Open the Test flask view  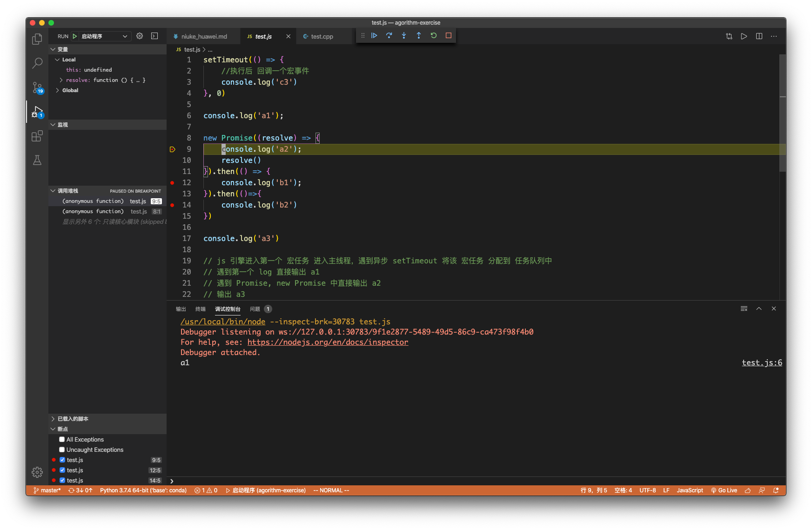pos(37,160)
